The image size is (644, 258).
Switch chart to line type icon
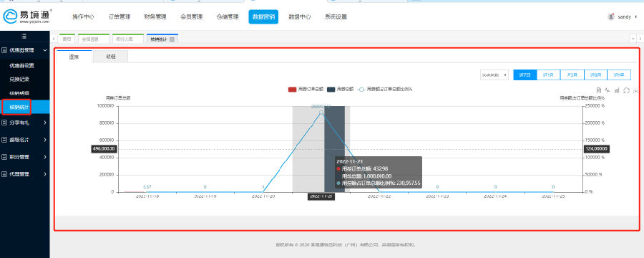(608, 90)
